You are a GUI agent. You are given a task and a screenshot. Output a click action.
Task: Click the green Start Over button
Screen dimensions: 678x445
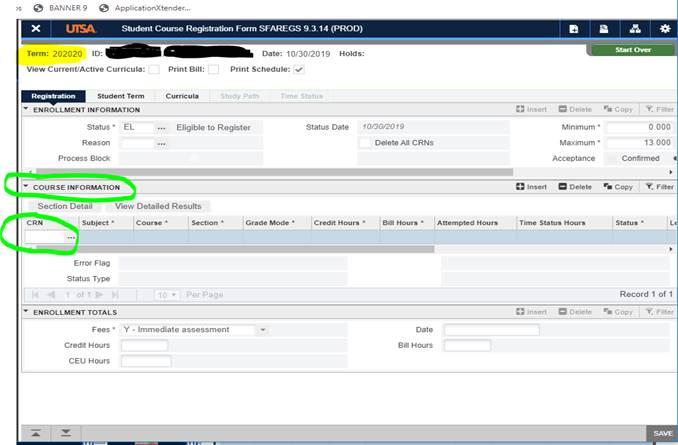tap(632, 50)
